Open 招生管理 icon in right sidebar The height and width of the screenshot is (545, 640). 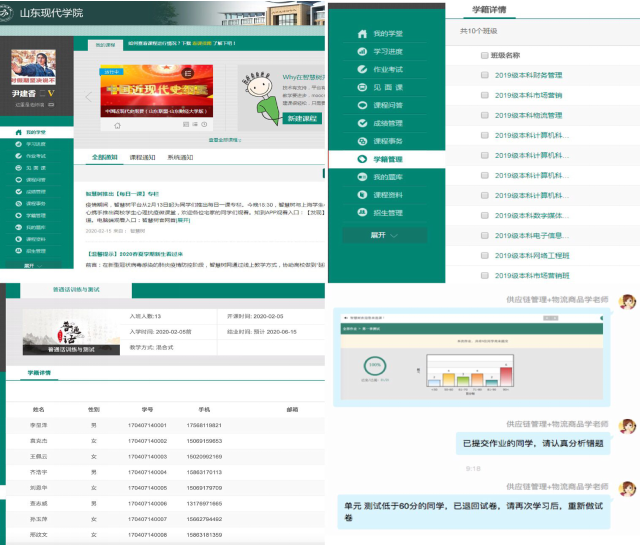coord(362,212)
